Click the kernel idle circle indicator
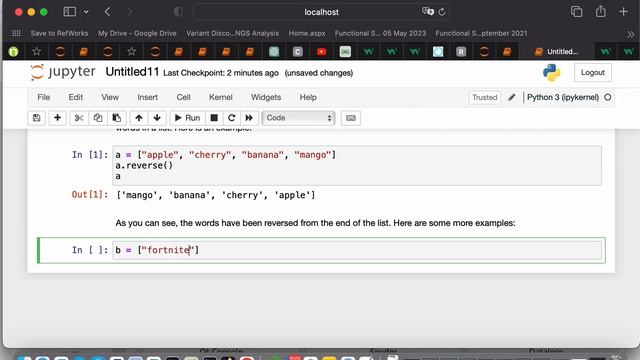The image size is (640, 360). pos(608,97)
